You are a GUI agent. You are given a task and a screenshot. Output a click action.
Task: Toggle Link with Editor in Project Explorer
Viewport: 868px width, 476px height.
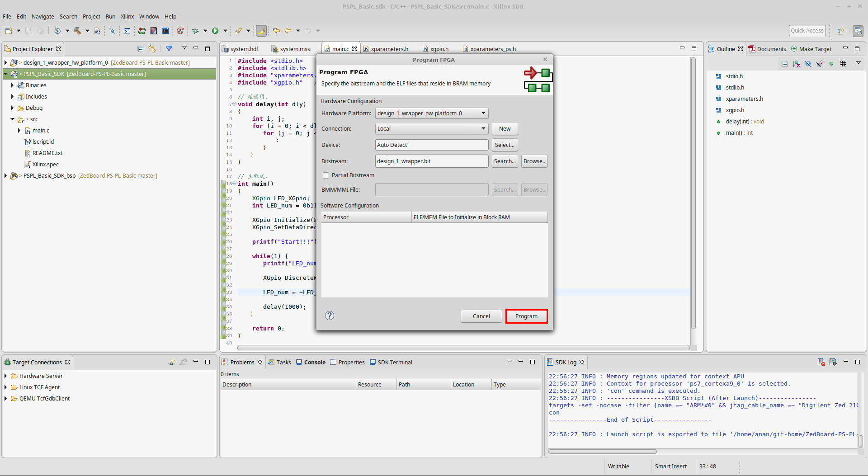pos(152,49)
